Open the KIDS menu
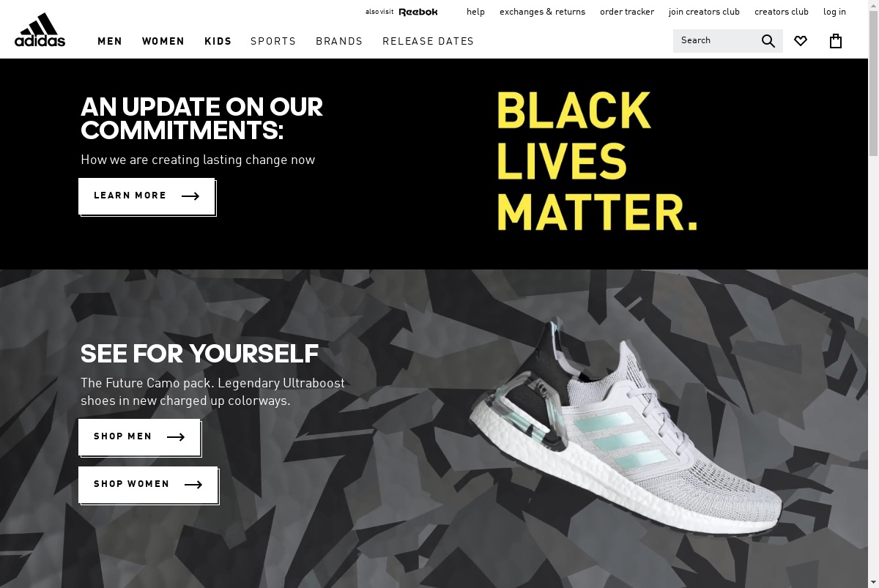 point(218,42)
